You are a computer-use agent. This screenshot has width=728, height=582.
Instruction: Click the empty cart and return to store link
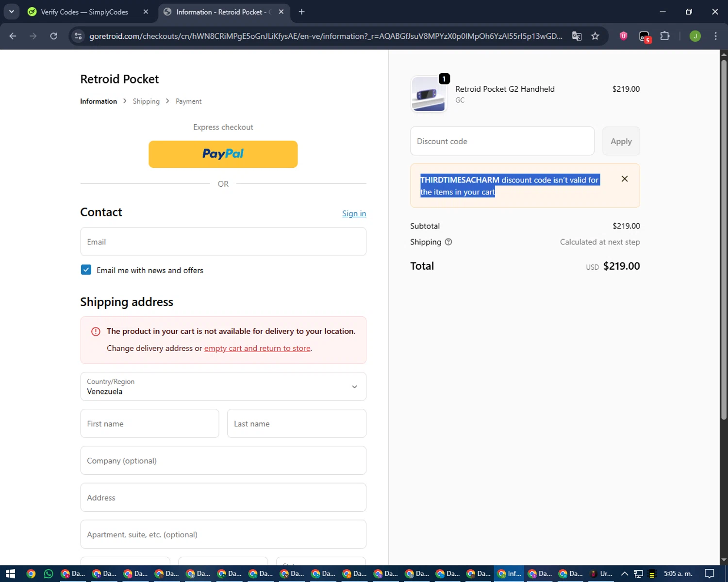(x=257, y=348)
